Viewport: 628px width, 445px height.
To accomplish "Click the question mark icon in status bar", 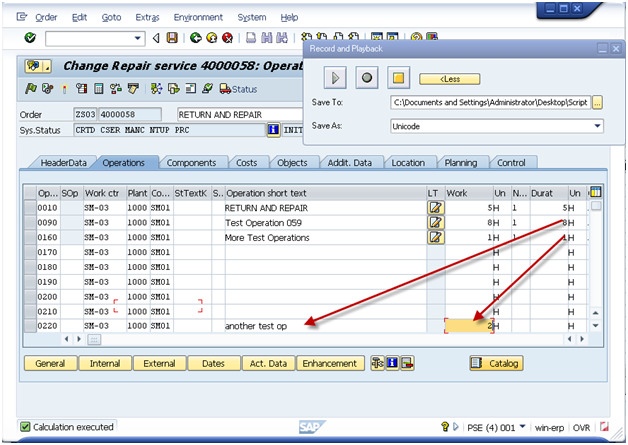I will click(445, 427).
